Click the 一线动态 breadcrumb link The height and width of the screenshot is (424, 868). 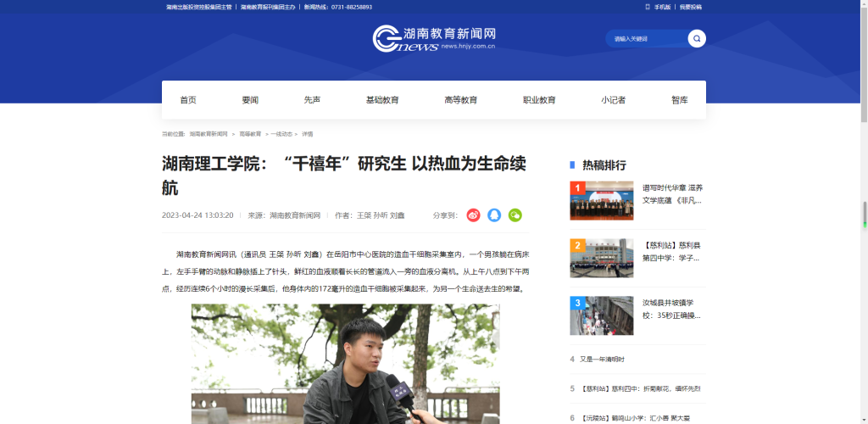(x=281, y=134)
